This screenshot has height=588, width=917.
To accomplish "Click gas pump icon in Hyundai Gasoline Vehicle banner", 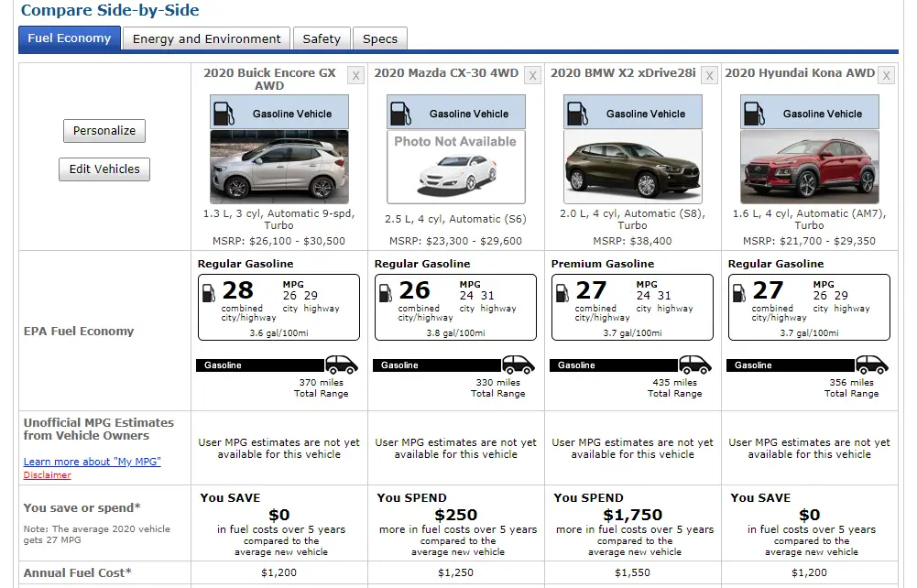I will [755, 114].
